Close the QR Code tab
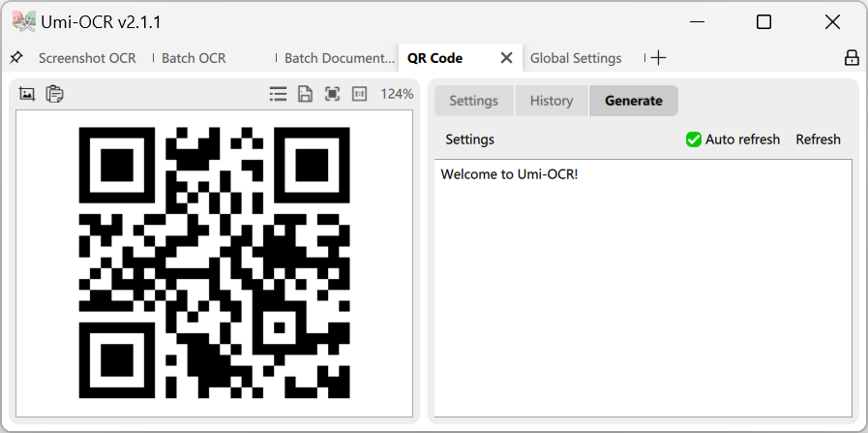Viewport: 868px width, 433px height. (x=506, y=58)
